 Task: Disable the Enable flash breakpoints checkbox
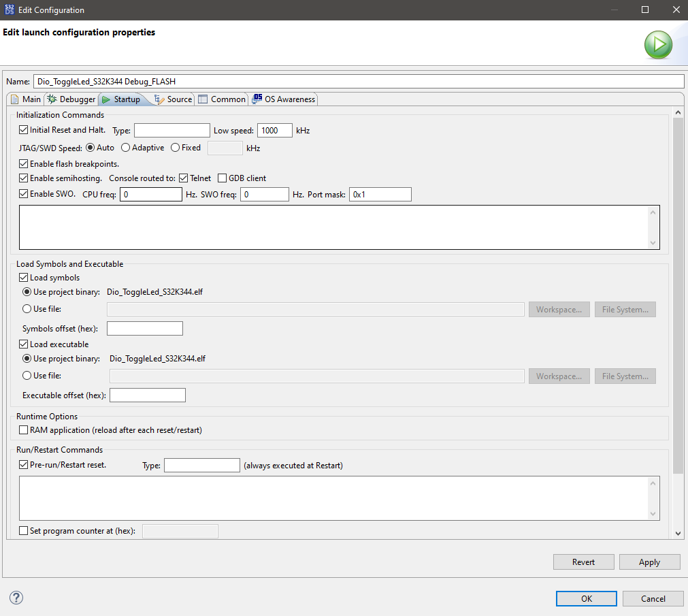point(24,163)
